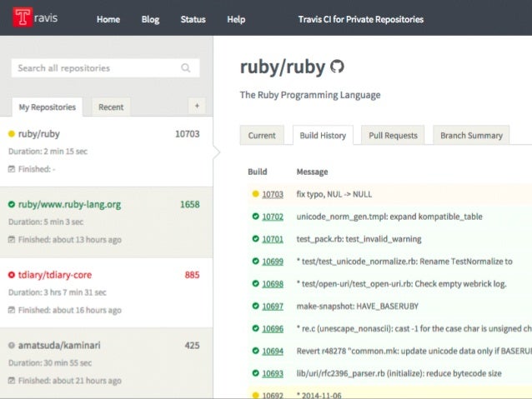Click green status icon of build 10693

(255, 373)
